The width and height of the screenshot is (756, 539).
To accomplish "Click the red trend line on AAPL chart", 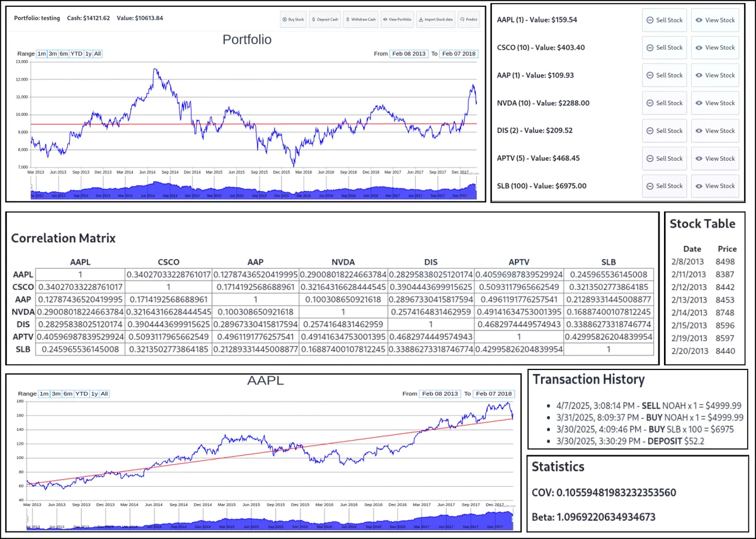I will coord(270,453).
